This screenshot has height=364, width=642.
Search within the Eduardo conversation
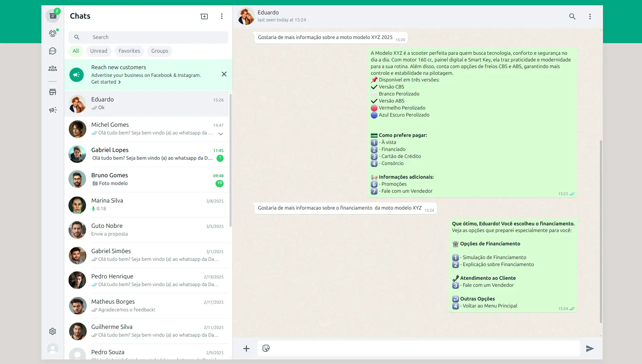pos(572,16)
